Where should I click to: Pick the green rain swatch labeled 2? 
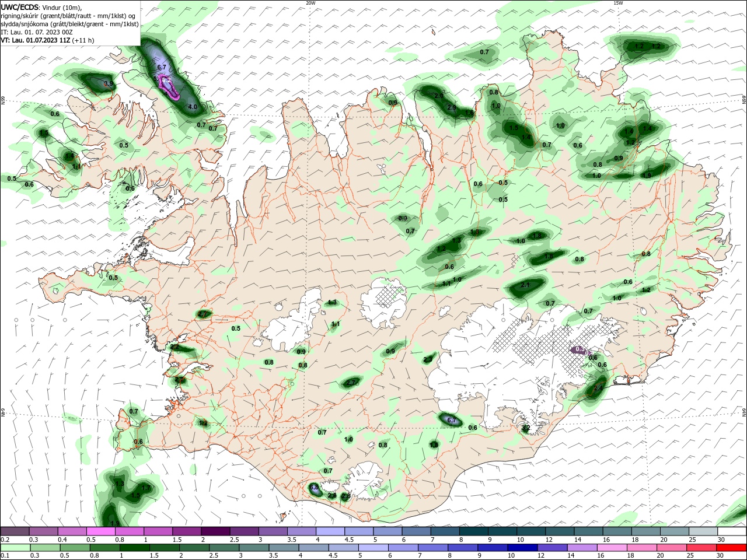tap(194, 548)
